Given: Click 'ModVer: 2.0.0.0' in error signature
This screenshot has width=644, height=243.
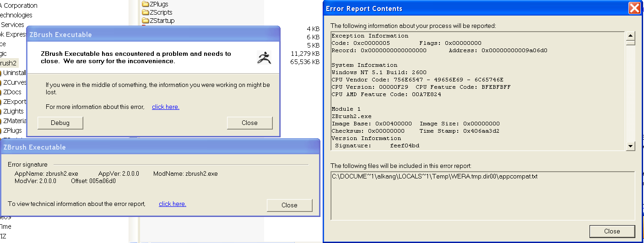Looking at the screenshot, I should 35,181.
